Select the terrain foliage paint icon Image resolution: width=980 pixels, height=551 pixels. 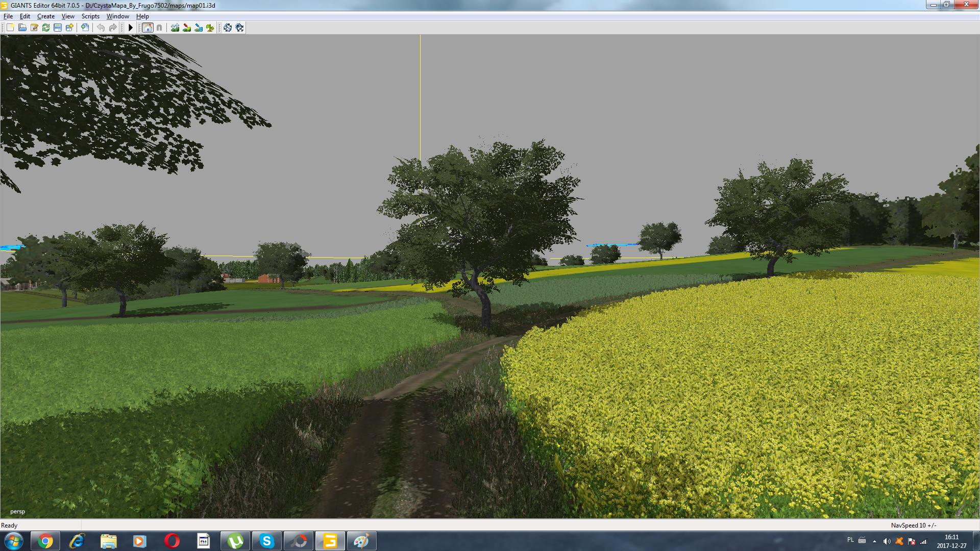tap(210, 28)
